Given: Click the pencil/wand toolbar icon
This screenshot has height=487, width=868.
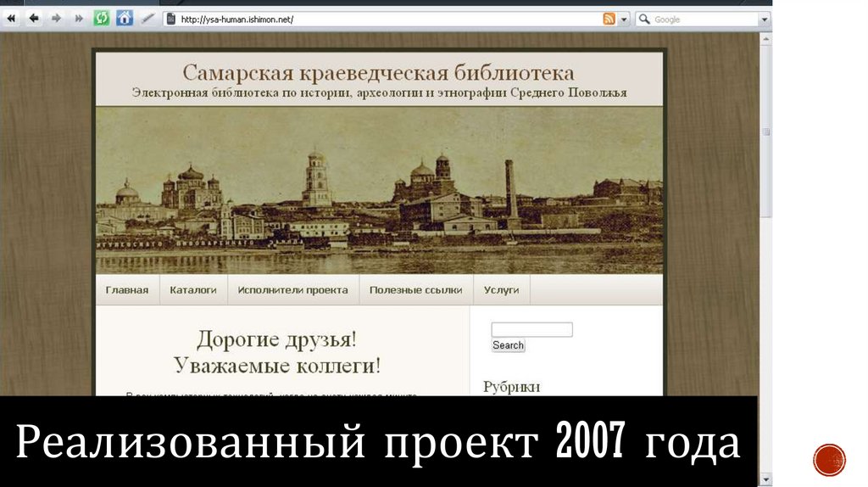Looking at the screenshot, I should point(147,19).
